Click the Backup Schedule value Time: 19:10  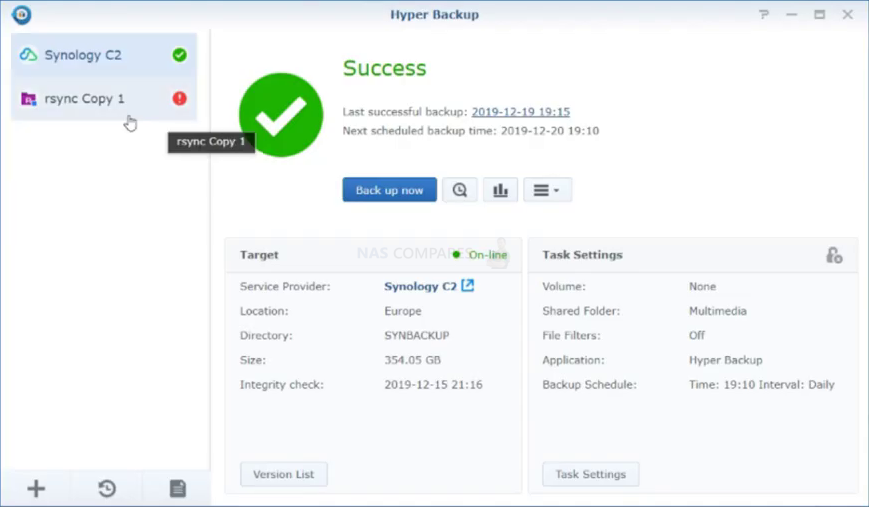tap(761, 385)
